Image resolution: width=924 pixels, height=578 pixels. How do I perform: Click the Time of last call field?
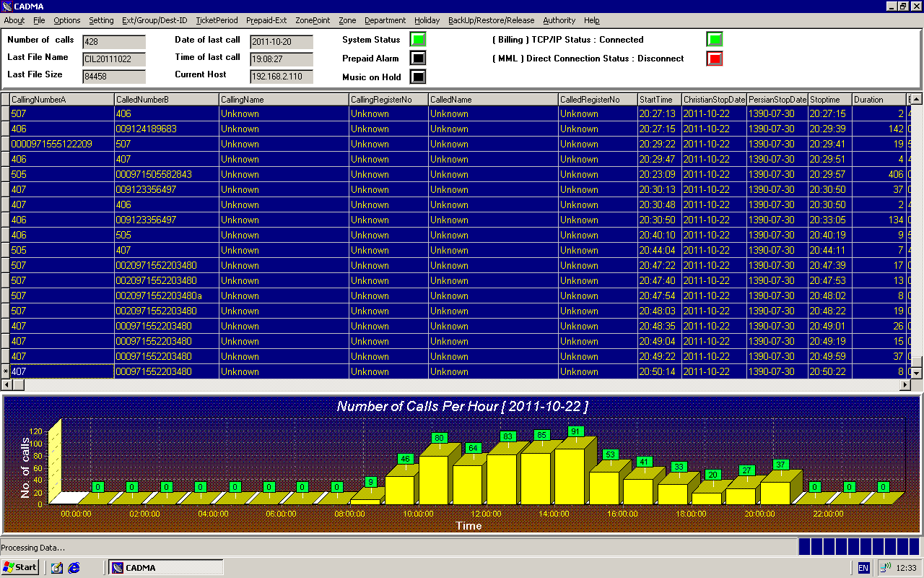282,59
